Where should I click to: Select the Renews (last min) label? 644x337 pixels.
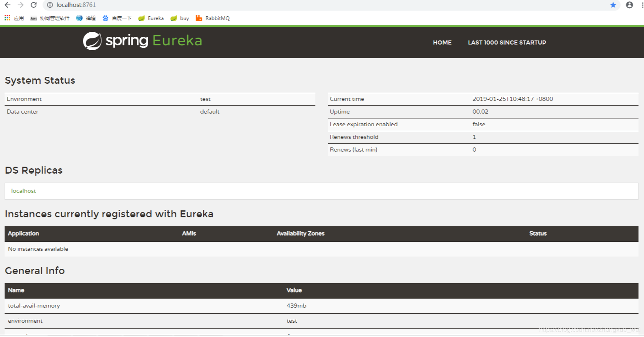(353, 150)
